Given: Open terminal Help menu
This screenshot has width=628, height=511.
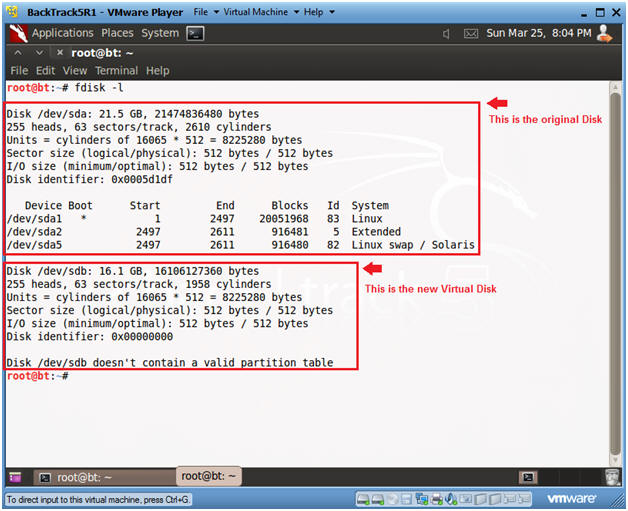Looking at the screenshot, I should (x=157, y=70).
